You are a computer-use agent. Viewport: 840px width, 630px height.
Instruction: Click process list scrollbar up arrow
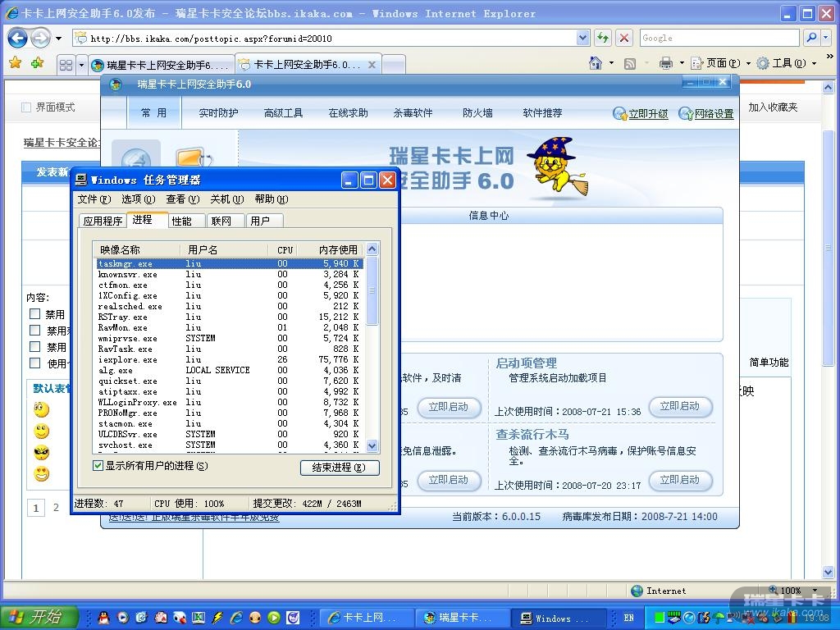[x=372, y=249]
